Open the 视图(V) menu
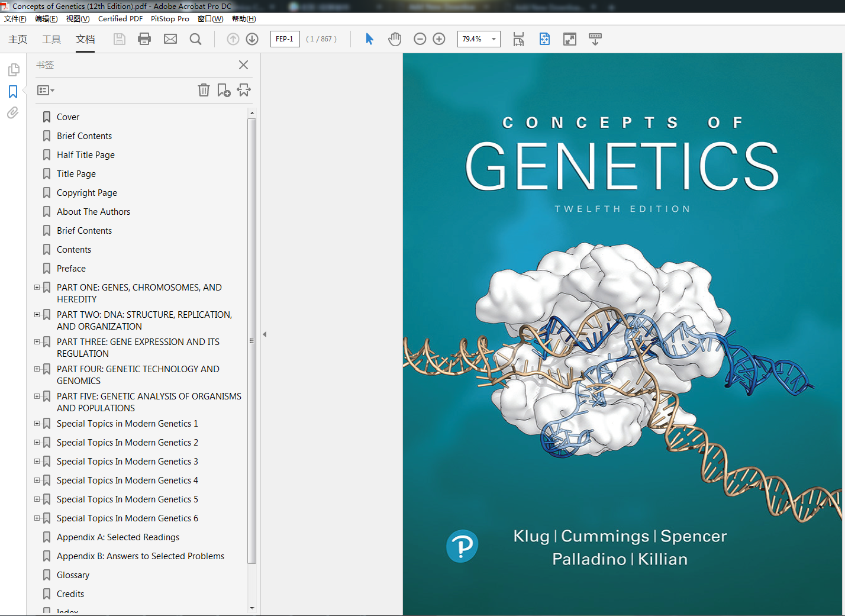845x616 pixels. tap(78, 19)
